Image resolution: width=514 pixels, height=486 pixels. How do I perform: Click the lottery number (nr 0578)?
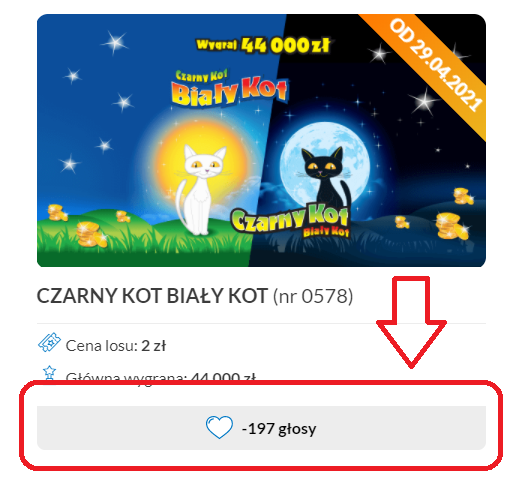(x=313, y=296)
